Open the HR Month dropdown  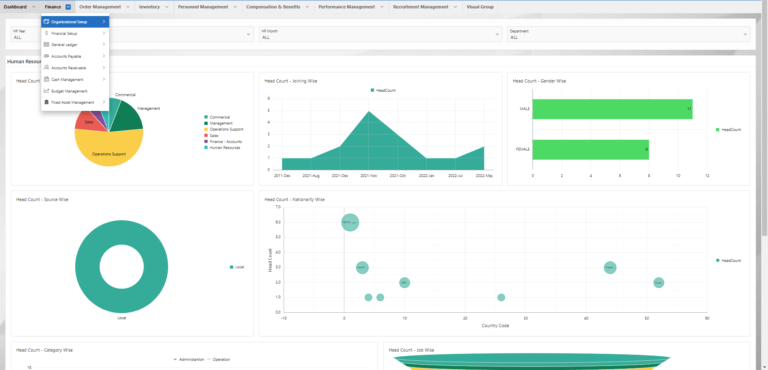tap(381, 34)
